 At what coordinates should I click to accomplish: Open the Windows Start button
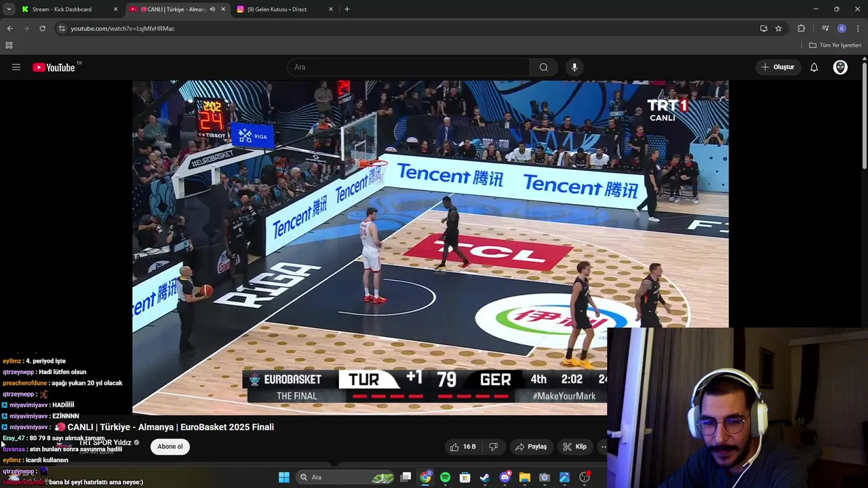click(x=284, y=477)
